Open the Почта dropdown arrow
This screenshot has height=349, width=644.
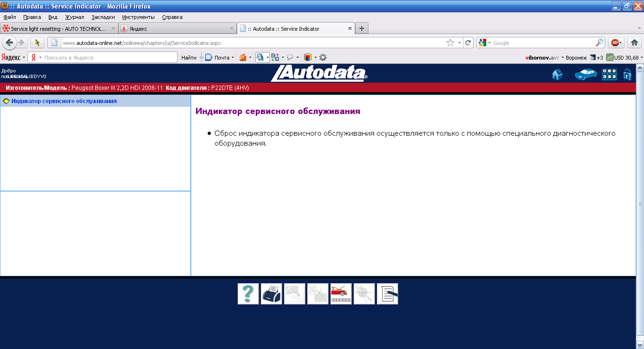[x=233, y=58]
